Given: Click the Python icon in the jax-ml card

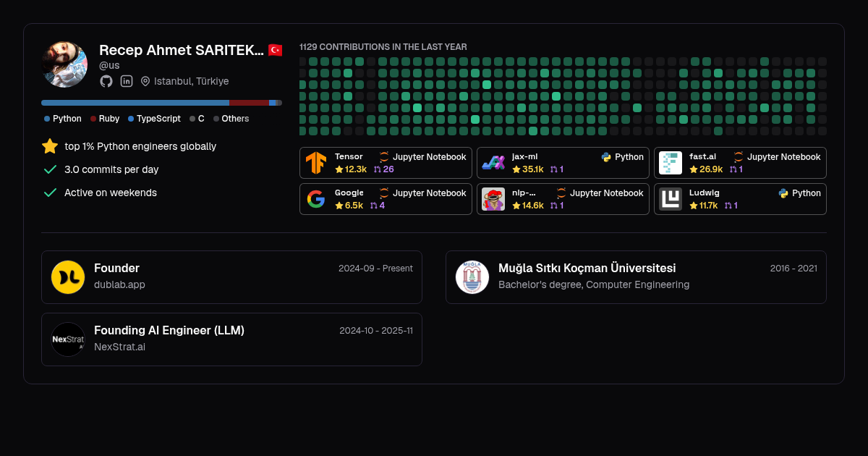Looking at the screenshot, I should [606, 157].
